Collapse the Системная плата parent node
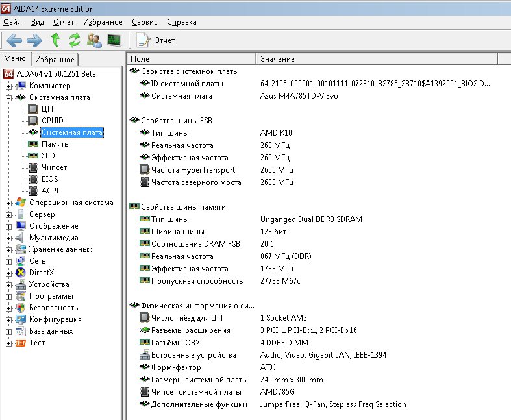 point(9,98)
